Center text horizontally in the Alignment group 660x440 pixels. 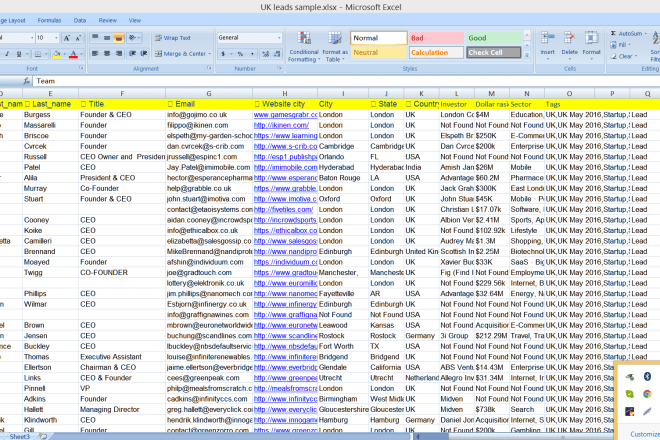(x=107, y=53)
